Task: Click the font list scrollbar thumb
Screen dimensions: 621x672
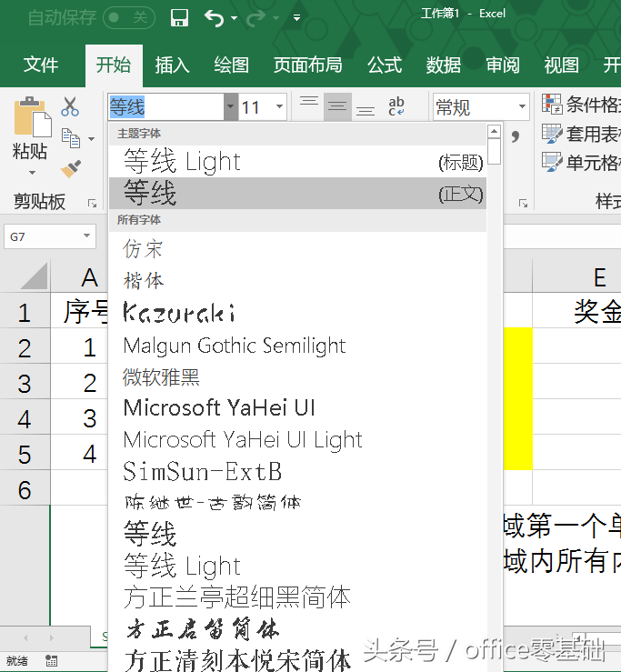Action: (x=494, y=151)
